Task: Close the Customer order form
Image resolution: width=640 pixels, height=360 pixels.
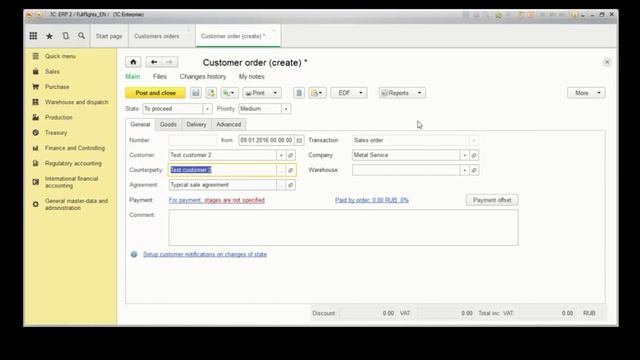Action: click(x=607, y=62)
